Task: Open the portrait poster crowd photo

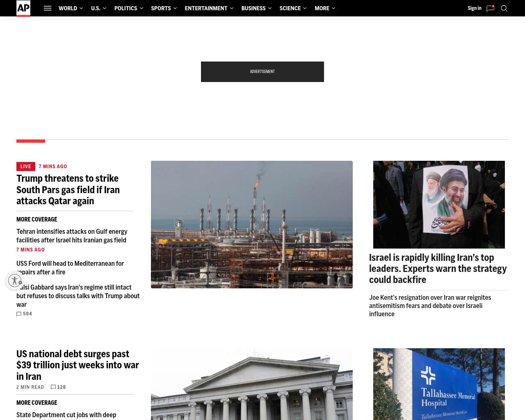Action: coord(439,205)
